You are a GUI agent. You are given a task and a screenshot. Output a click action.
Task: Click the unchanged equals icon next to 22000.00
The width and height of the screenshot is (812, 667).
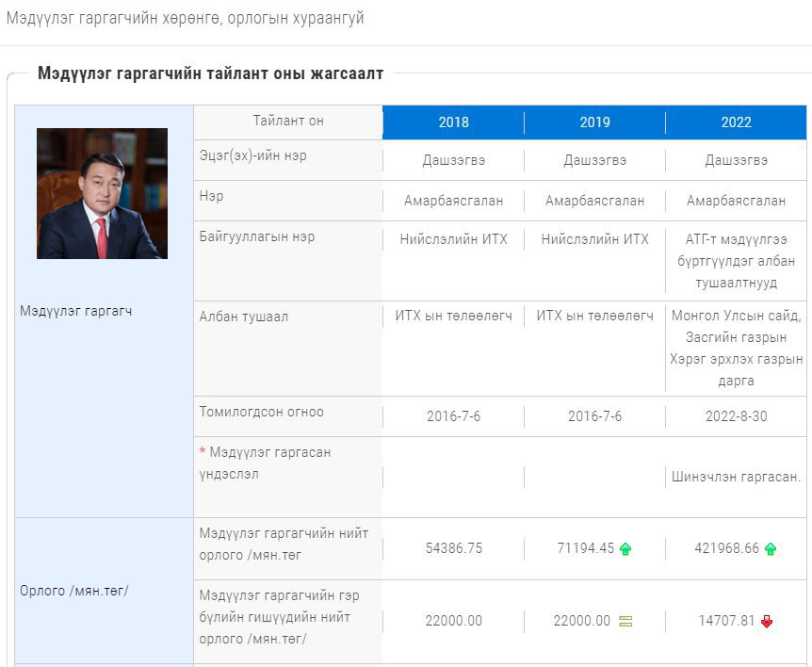(x=625, y=621)
